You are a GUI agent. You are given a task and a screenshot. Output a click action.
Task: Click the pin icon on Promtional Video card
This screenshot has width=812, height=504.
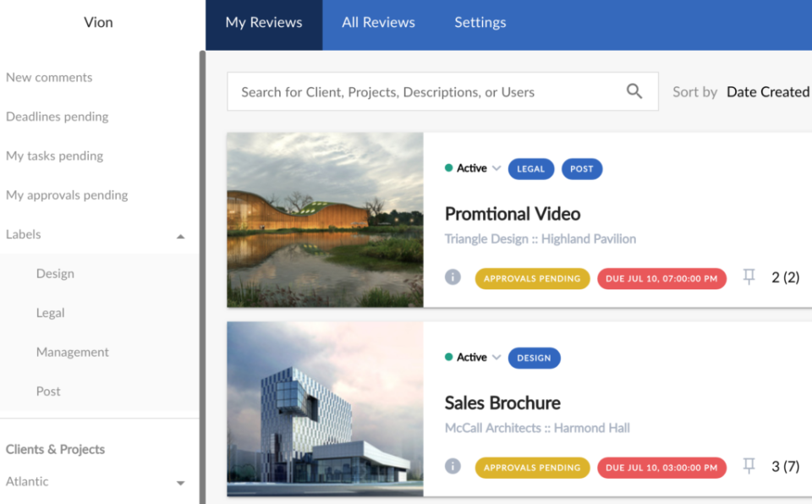point(748,277)
